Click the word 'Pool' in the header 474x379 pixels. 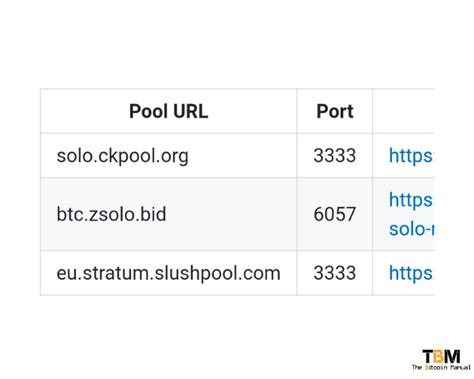pyautogui.click(x=148, y=111)
